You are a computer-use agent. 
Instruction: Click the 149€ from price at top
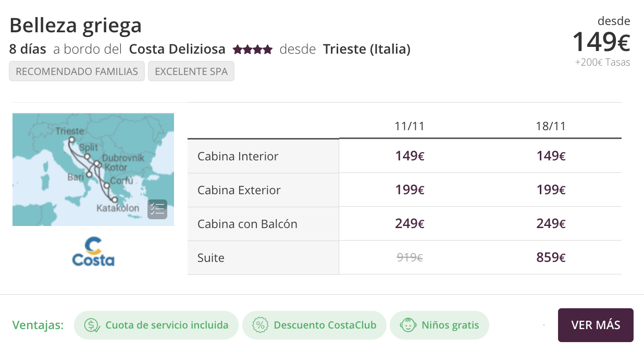pyautogui.click(x=601, y=42)
